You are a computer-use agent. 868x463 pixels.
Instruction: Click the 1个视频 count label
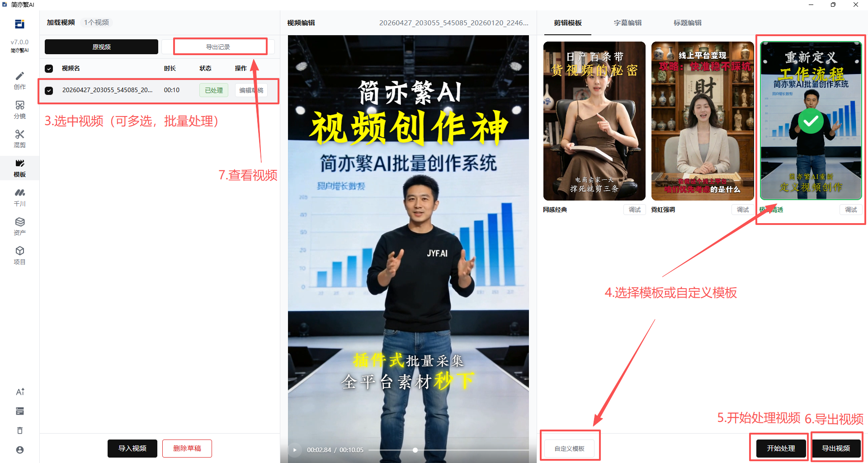click(x=96, y=23)
